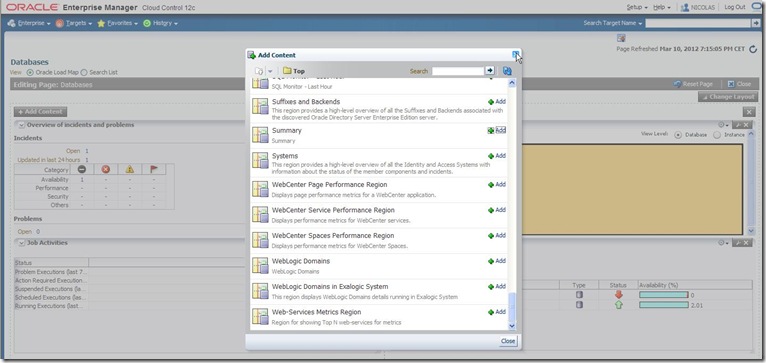Click the Log Out link
The image size is (766, 363).
734,7
